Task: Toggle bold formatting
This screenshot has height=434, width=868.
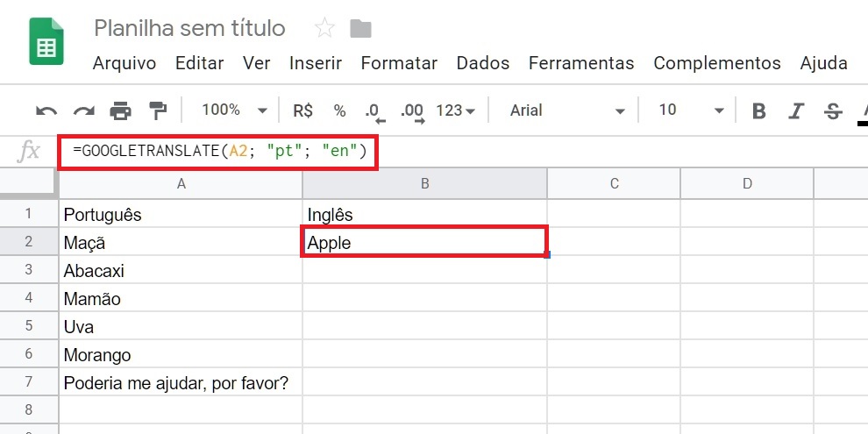Action: [759, 110]
